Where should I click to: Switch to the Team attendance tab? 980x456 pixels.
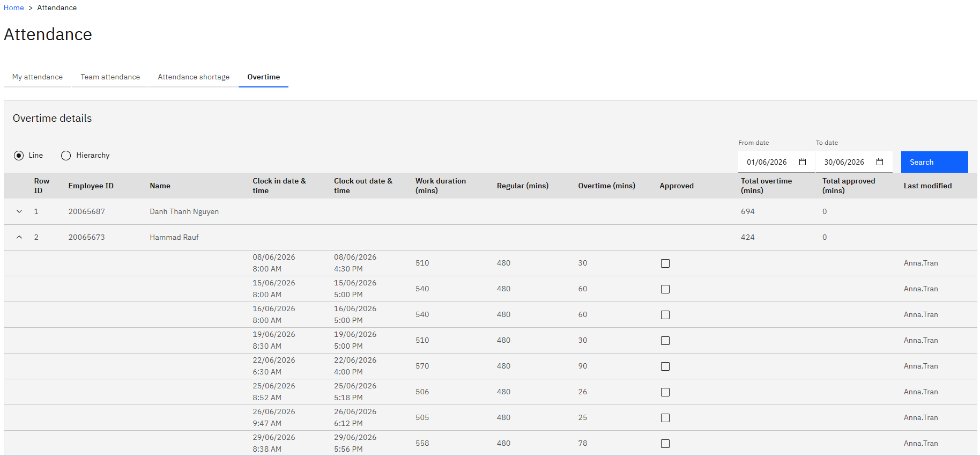[110, 77]
